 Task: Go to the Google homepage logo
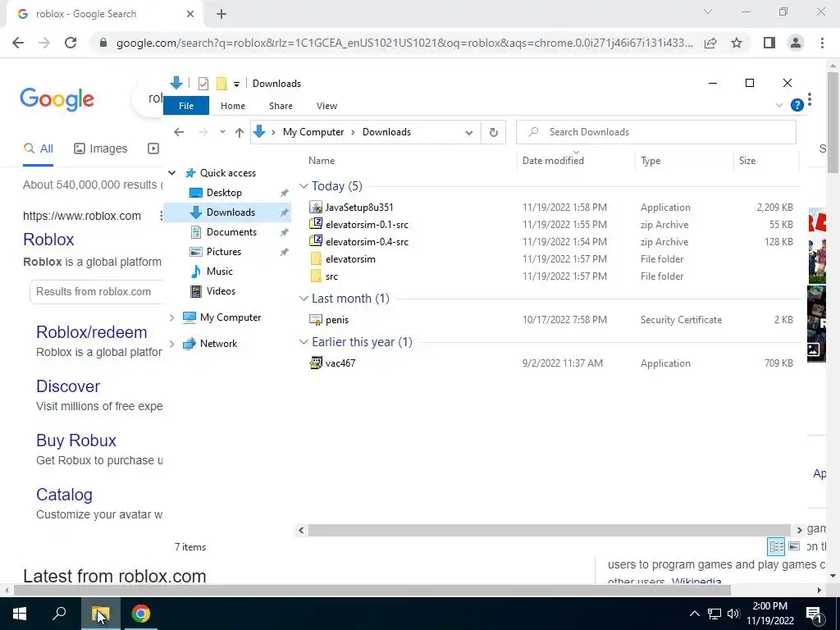point(57,99)
